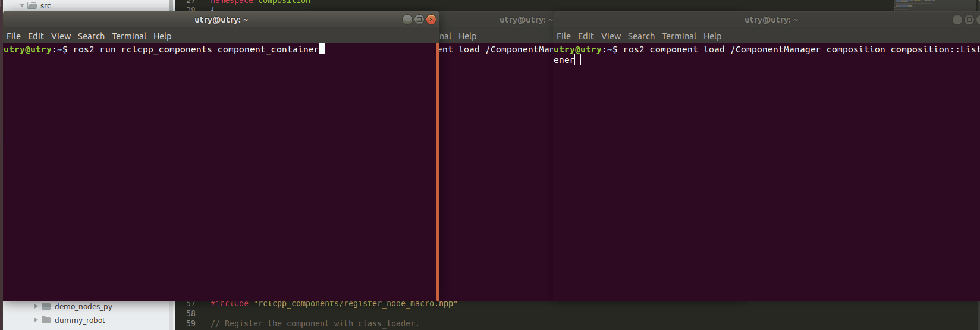This screenshot has height=330, width=980.
Task: Select dummy_robot in the editor sidebar
Action: [x=80, y=320]
